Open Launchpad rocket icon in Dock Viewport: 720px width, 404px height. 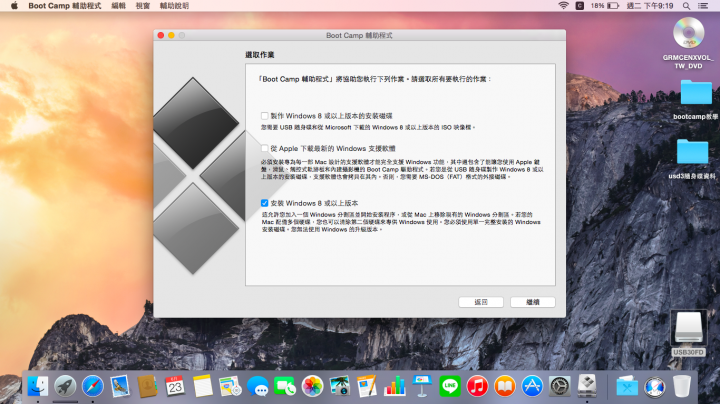click(x=65, y=386)
